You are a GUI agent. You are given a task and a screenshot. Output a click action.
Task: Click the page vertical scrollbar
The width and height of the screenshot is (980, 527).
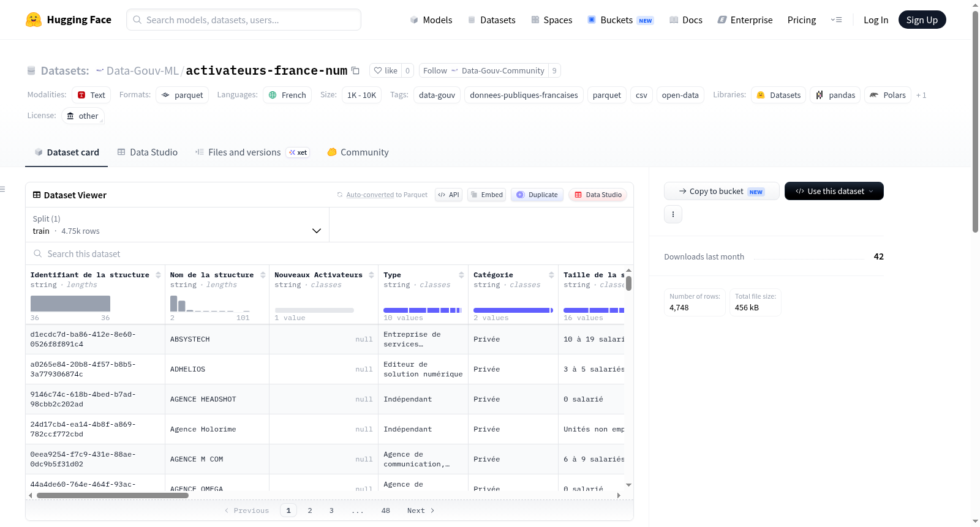[975, 122]
